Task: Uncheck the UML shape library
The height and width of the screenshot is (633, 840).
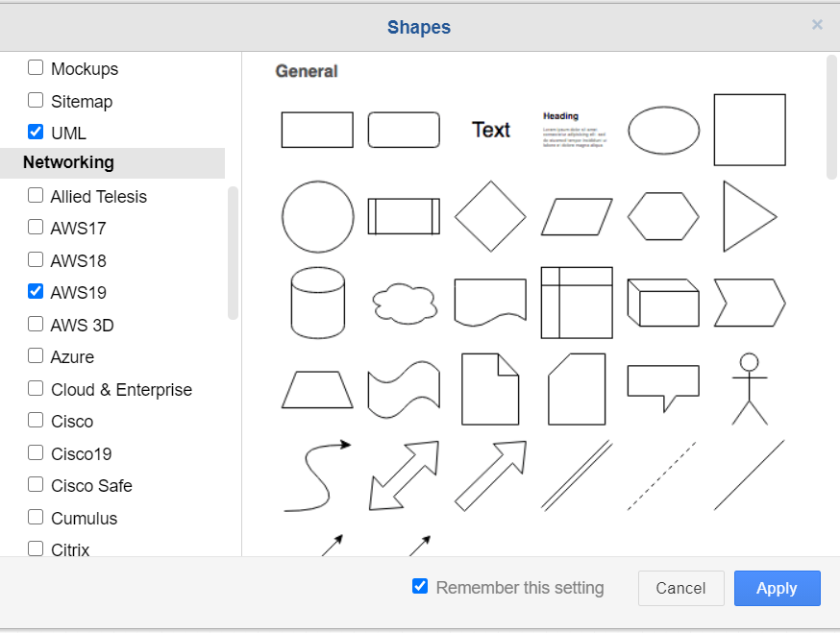Action: point(36,132)
